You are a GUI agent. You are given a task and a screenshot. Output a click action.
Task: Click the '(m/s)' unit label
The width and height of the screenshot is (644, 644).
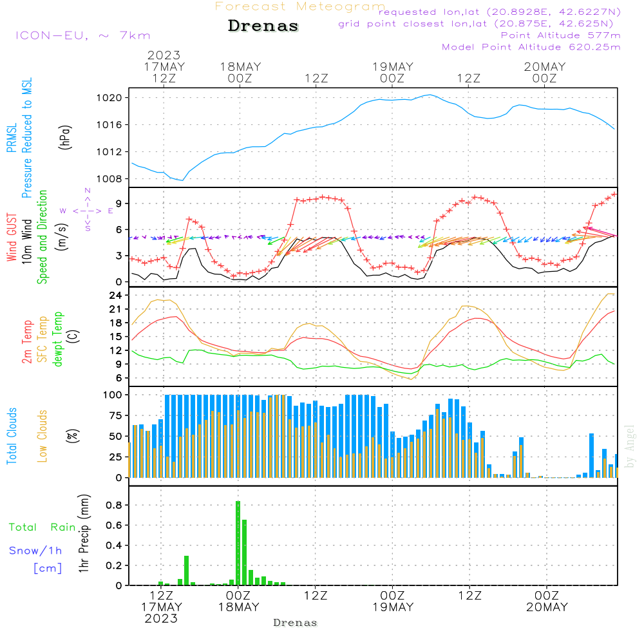click(62, 237)
